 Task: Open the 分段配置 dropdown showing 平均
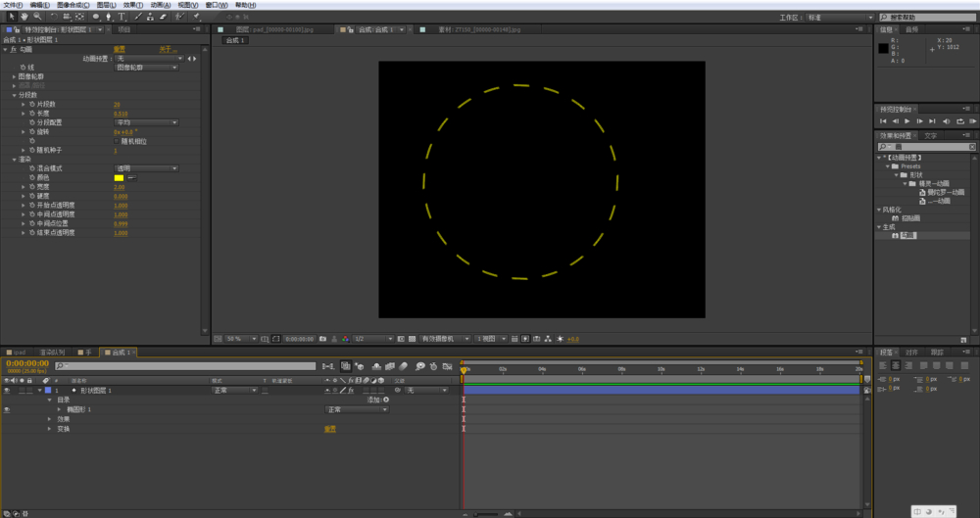click(x=146, y=122)
